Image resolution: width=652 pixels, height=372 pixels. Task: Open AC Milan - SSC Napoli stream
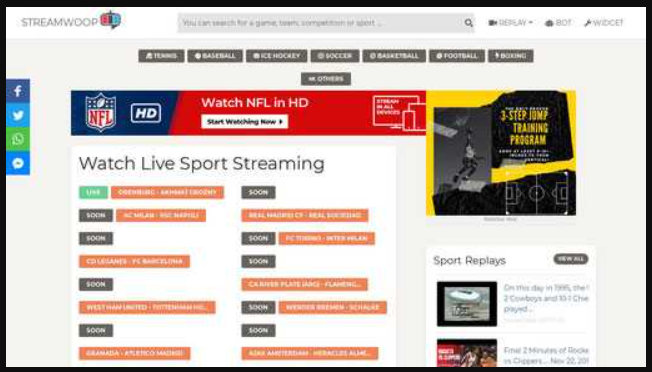(161, 215)
